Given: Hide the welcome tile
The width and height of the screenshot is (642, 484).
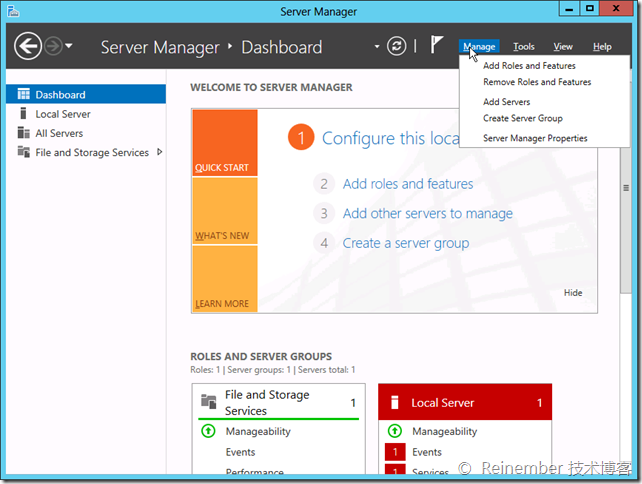Looking at the screenshot, I should (x=572, y=293).
